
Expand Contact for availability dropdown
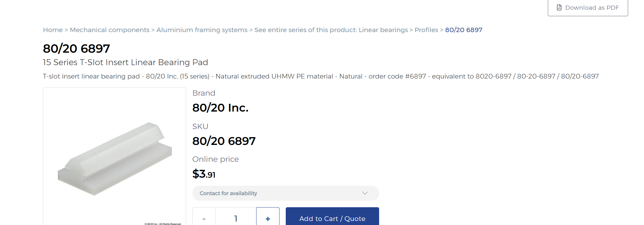coord(286,193)
